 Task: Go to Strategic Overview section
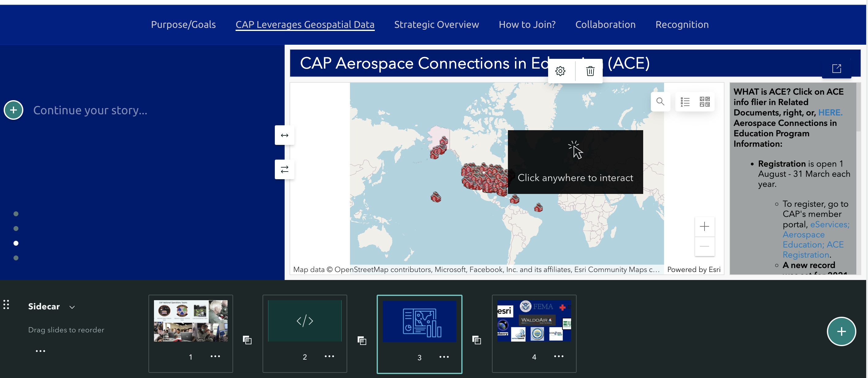[x=436, y=25]
